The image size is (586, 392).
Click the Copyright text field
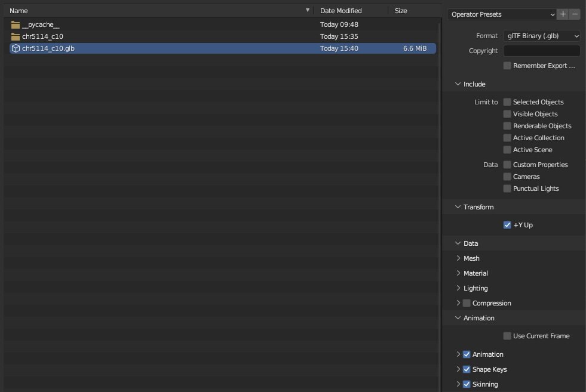[541, 51]
